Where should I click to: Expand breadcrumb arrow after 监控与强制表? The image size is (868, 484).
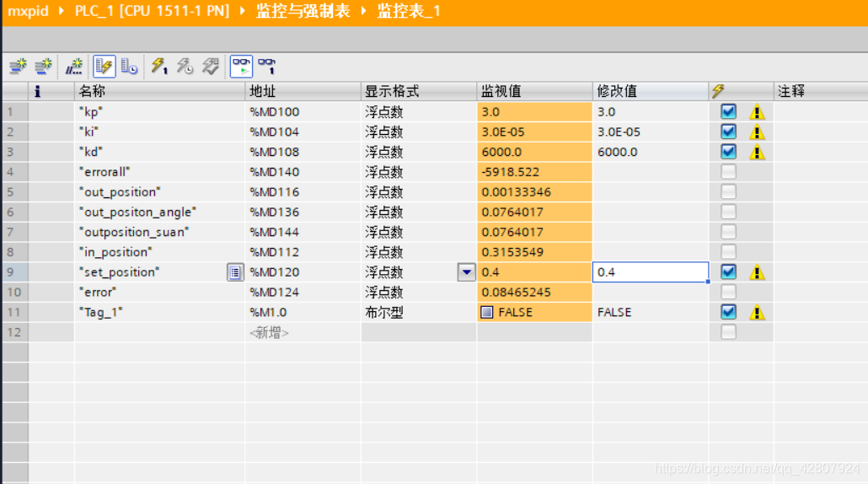pos(364,10)
